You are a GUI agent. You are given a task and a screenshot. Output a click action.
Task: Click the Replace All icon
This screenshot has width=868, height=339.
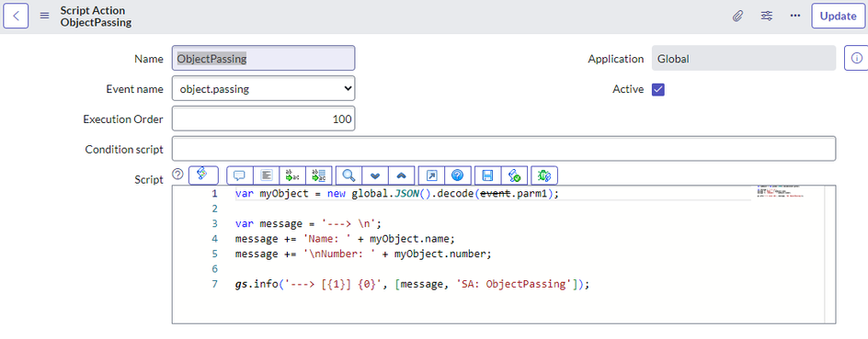(x=319, y=175)
